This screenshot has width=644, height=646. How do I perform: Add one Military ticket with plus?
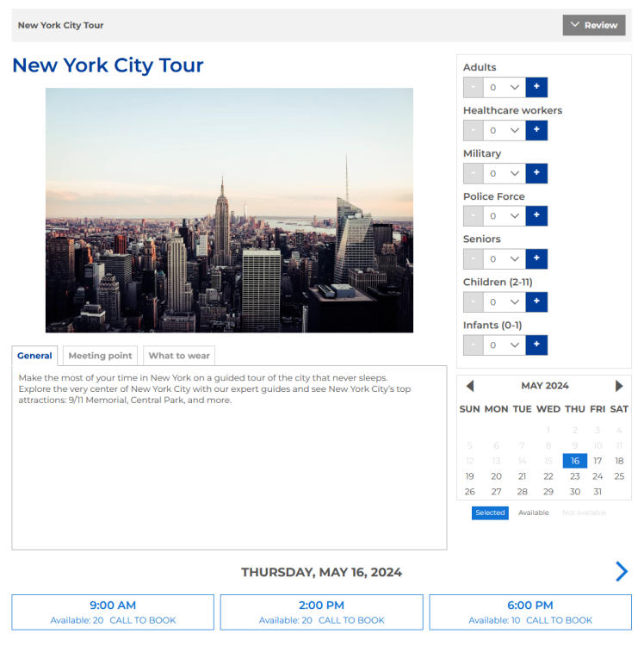(x=536, y=173)
